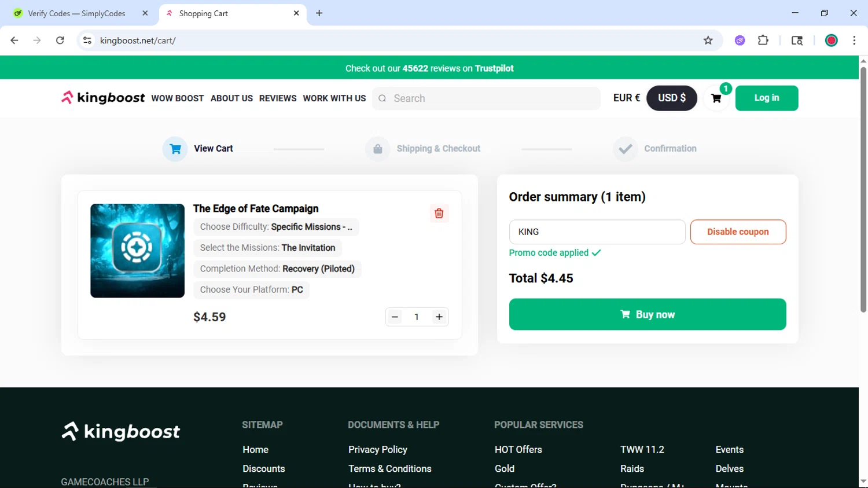The height and width of the screenshot is (488, 868).
Task: Open WOW BOOST menu
Action: point(178,98)
